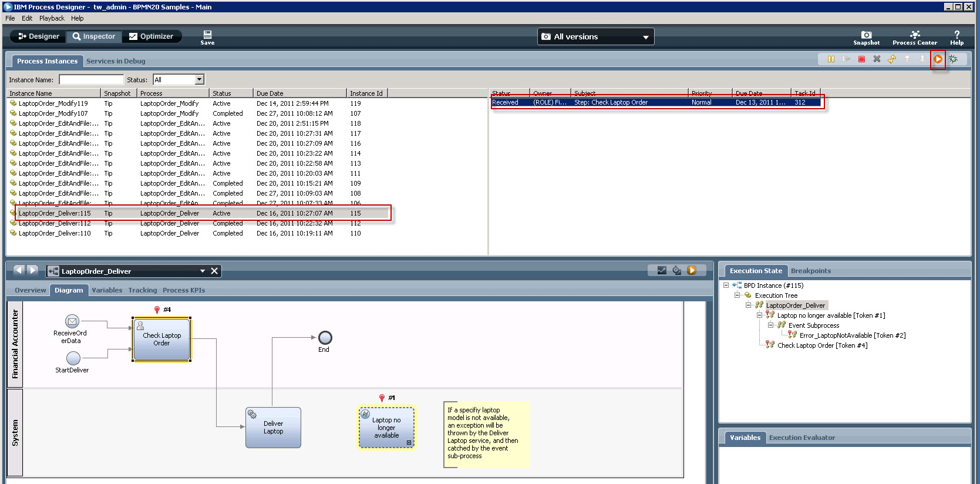Select the StartDeliver start event
The width and height of the screenshot is (980, 484).
pos(73,358)
